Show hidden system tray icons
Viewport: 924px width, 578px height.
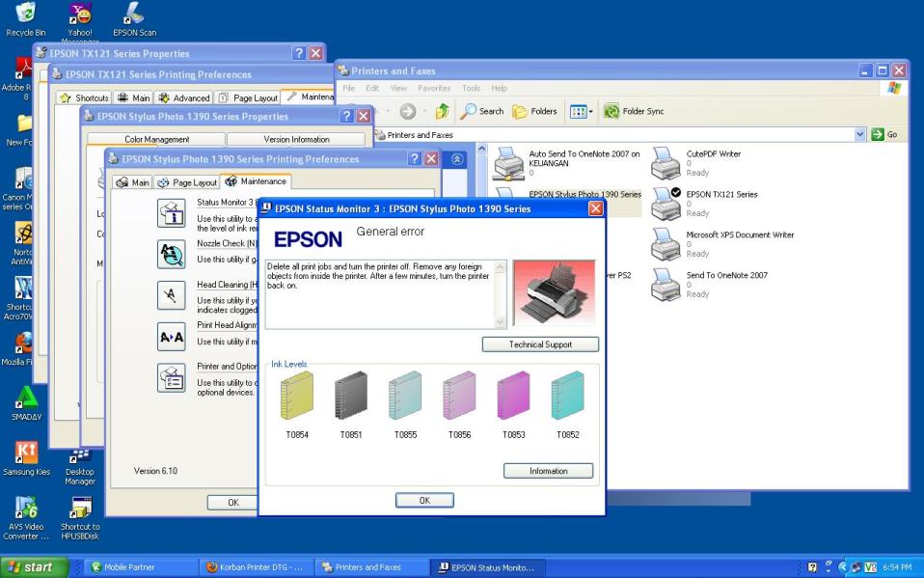pyautogui.click(x=843, y=567)
